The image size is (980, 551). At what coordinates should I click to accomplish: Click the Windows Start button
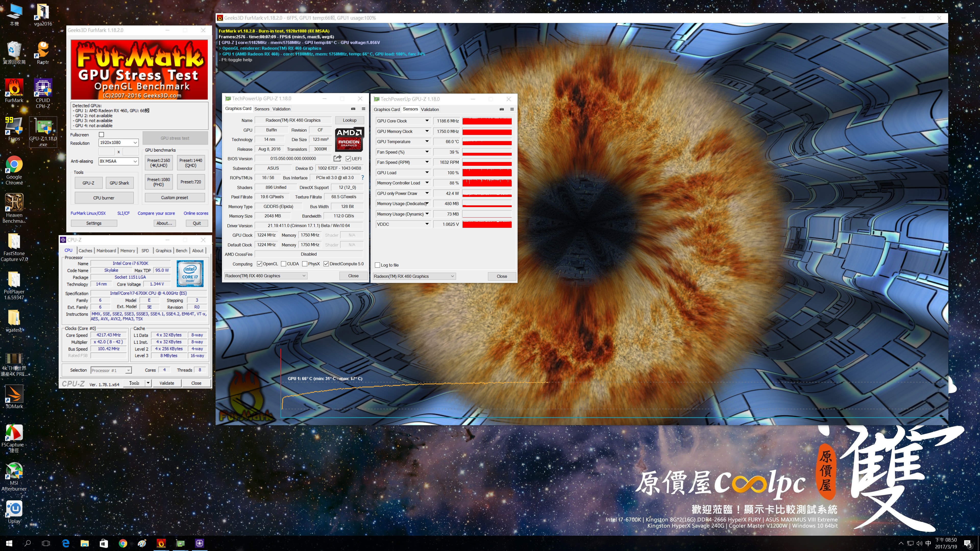click(9, 543)
